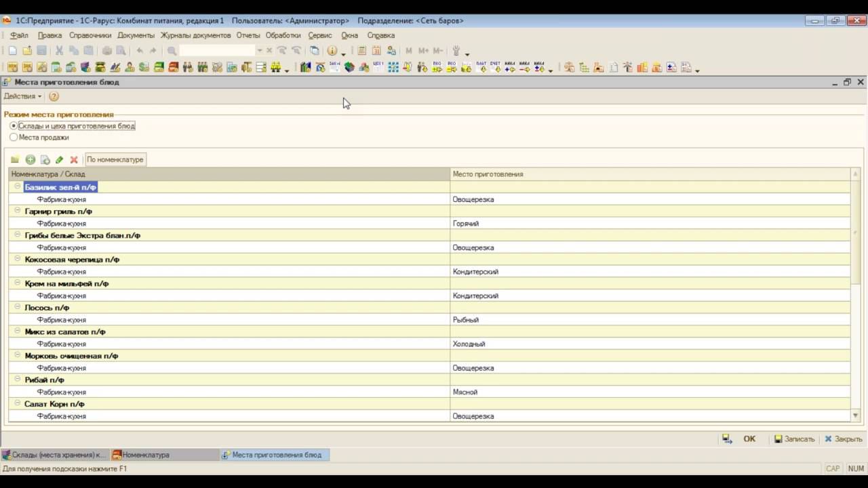Click the calendar icon in main toolbar
Image resolution: width=868 pixels, height=488 pixels.
tap(376, 51)
